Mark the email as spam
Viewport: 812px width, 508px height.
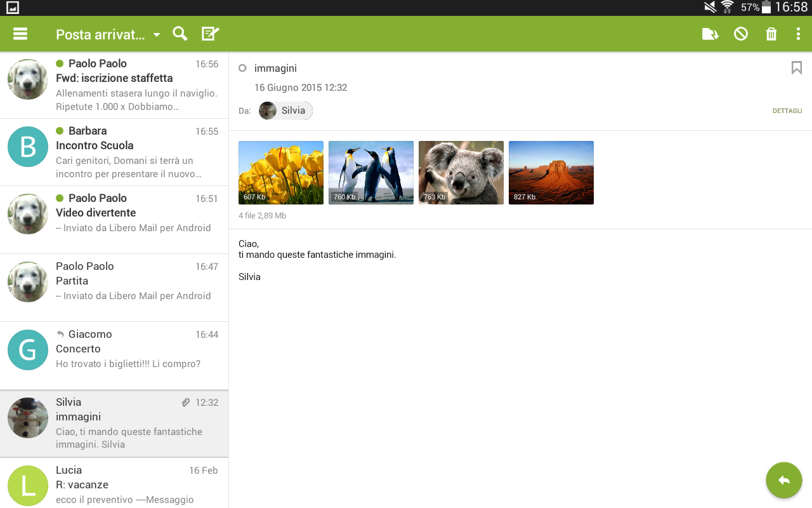click(x=741, y=34)
